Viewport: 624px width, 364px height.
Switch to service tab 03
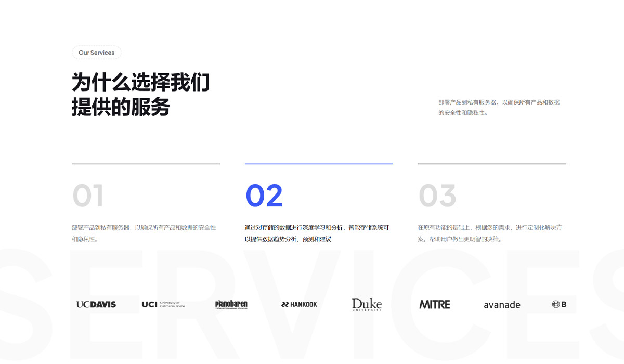437,196
